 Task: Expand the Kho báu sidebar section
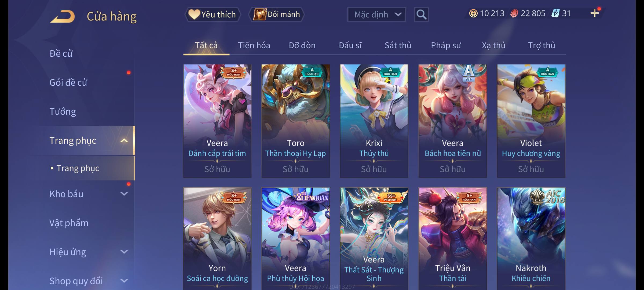coord(124,194)
